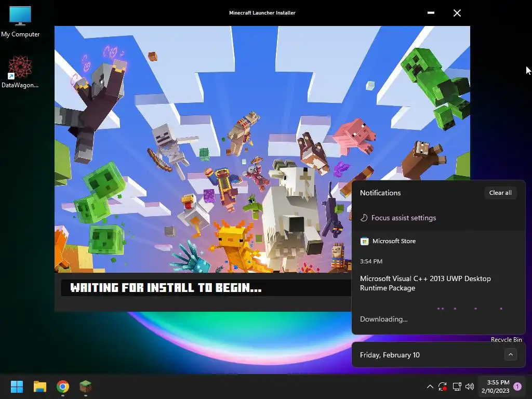Click the Downloading... status text
532x399 pixels.
click(384, 320)
